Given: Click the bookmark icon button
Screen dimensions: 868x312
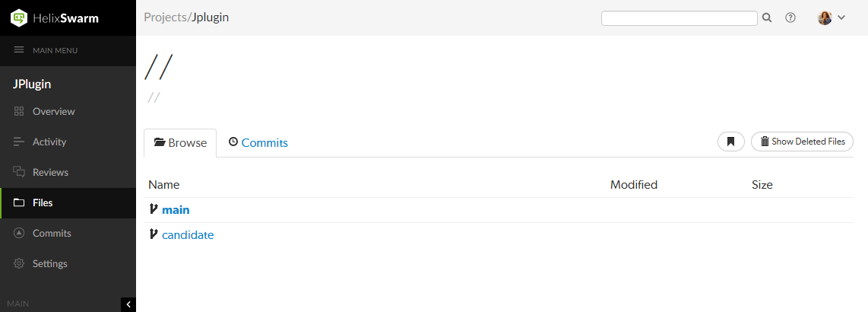Looking at the screenshot, I should pos(730,142).
